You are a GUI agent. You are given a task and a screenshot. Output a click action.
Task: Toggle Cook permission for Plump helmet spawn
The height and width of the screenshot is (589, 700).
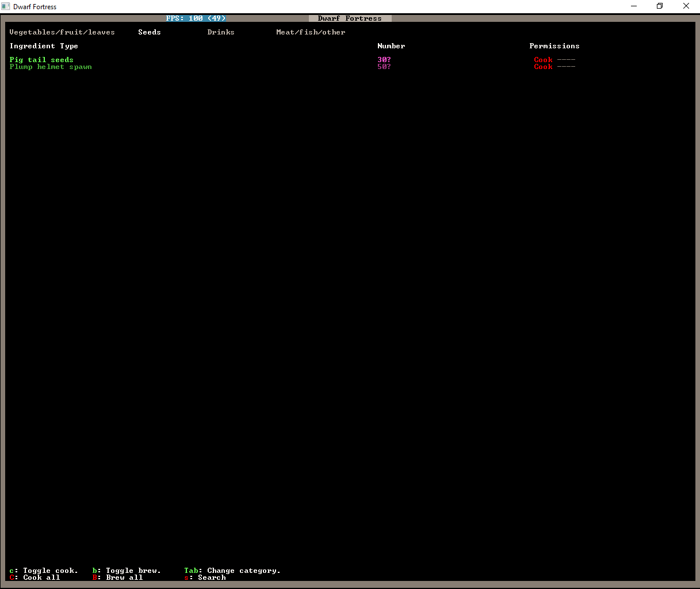pos(543,67)
